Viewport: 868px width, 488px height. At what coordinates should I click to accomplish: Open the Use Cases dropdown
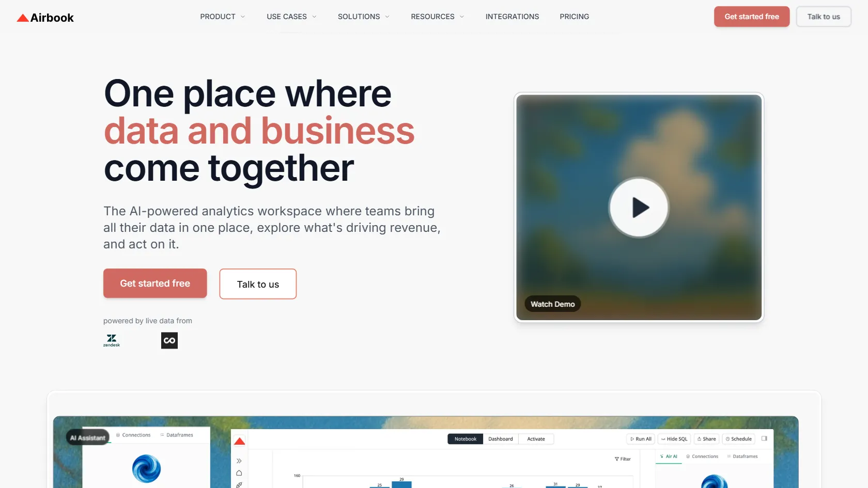[x=291, y=17]
